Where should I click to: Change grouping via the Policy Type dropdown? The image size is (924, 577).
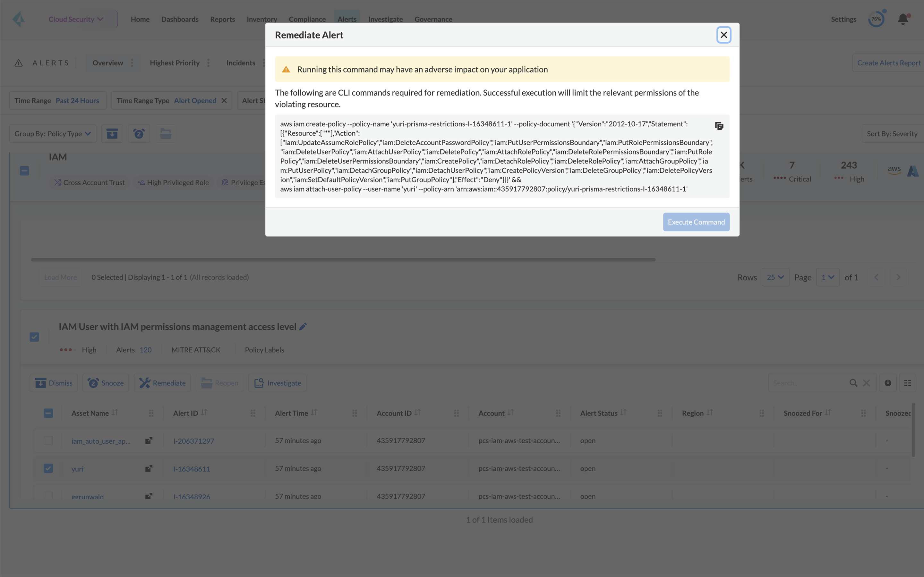(52, 133)
